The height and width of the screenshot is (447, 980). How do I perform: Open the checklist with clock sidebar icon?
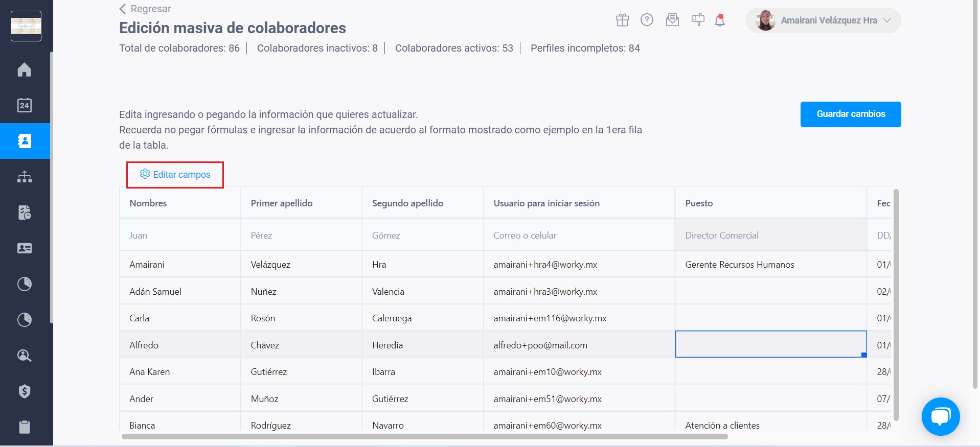point(24,213)
